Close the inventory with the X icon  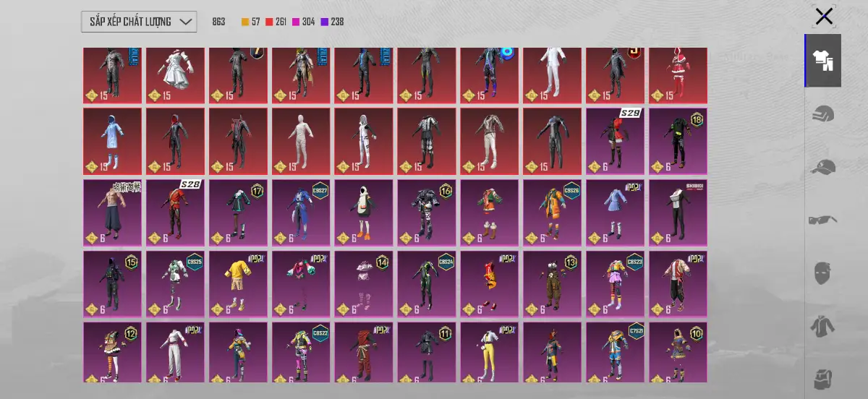[x=824, y=16]
